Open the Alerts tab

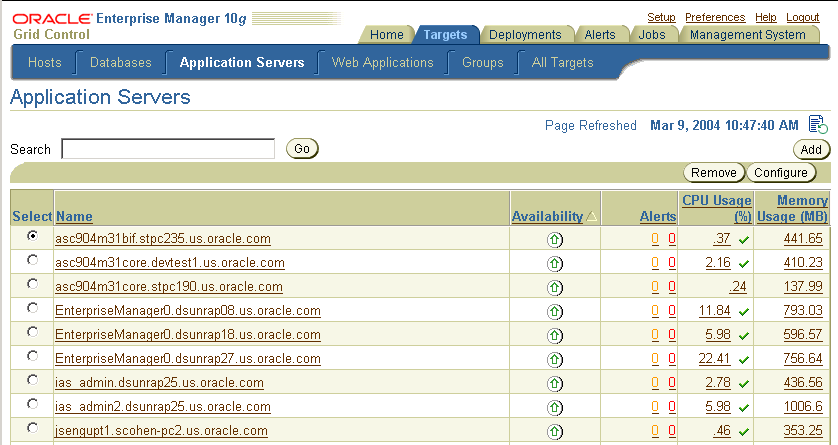[600, 35]
